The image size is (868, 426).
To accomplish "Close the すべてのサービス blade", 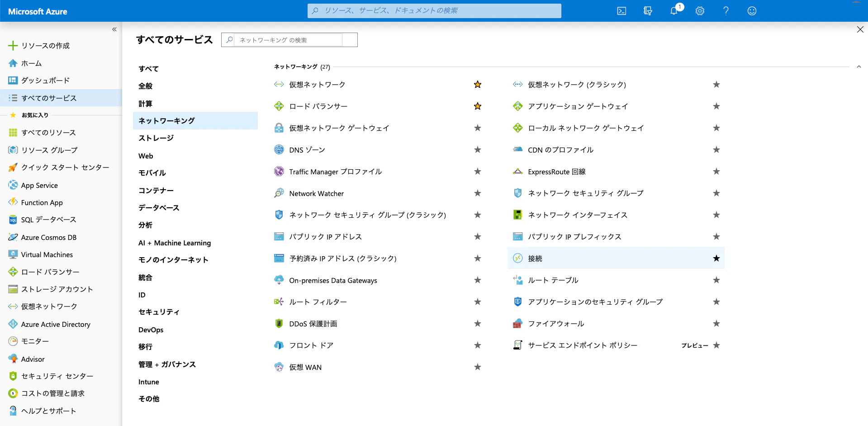I will [860, 29].
